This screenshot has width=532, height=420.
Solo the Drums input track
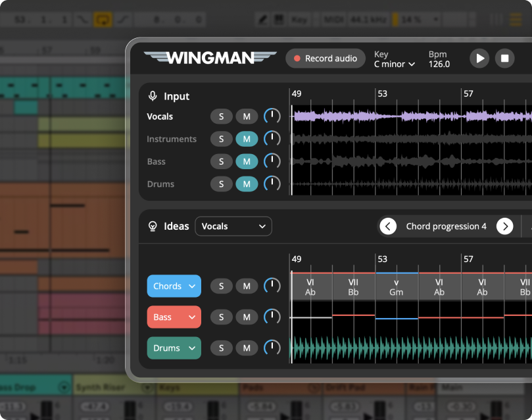tap(221, 184)
